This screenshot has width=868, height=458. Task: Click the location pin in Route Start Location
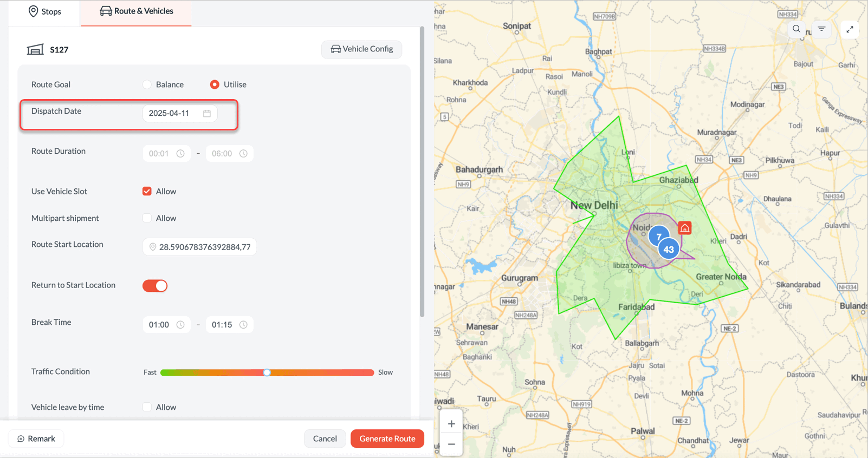[x=153, y=247]
